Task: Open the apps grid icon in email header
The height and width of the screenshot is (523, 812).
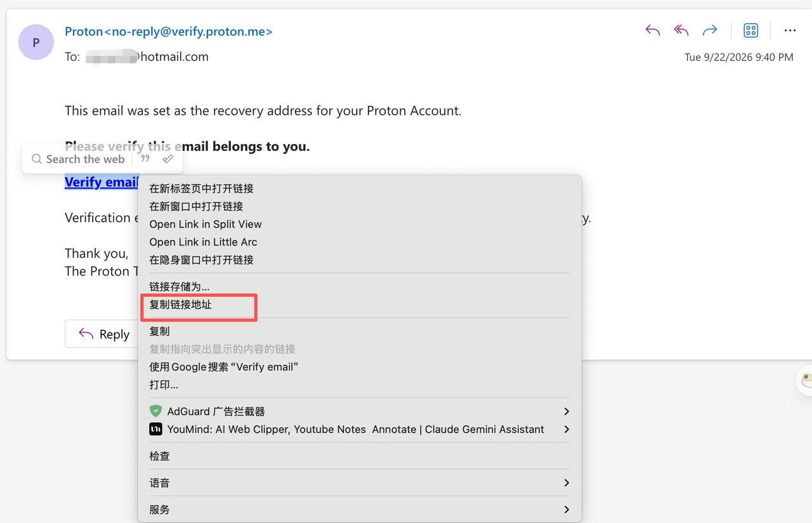Action: coord(751,30)
